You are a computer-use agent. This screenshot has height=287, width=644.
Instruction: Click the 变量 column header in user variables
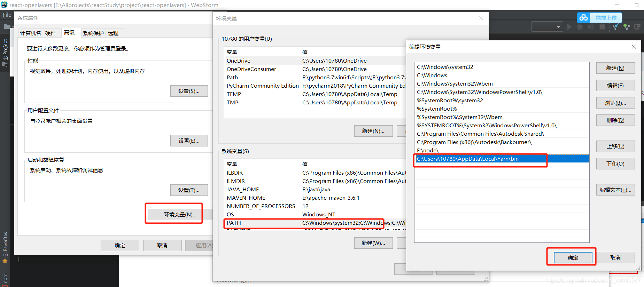click(x=262, y=52)
